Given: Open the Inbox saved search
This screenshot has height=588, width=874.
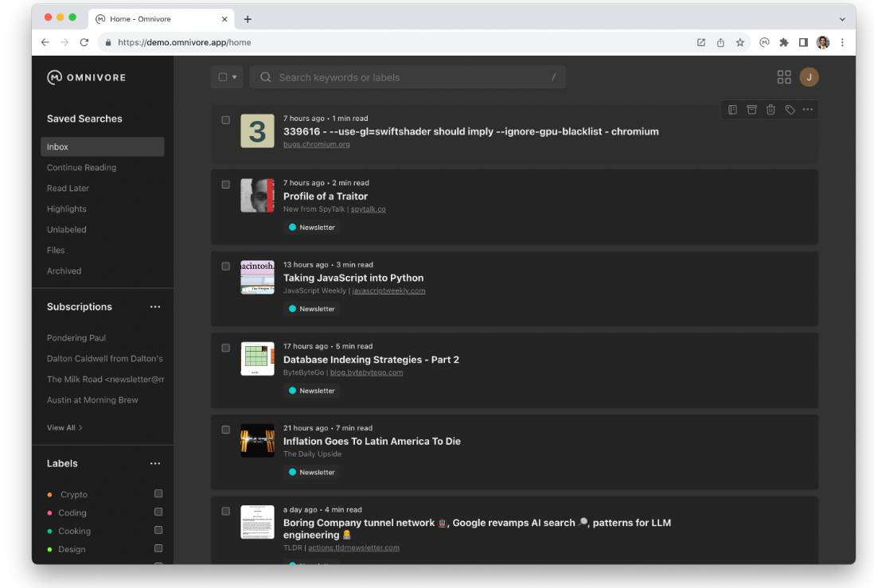Looking at the screenshot, I should (103, 146).
